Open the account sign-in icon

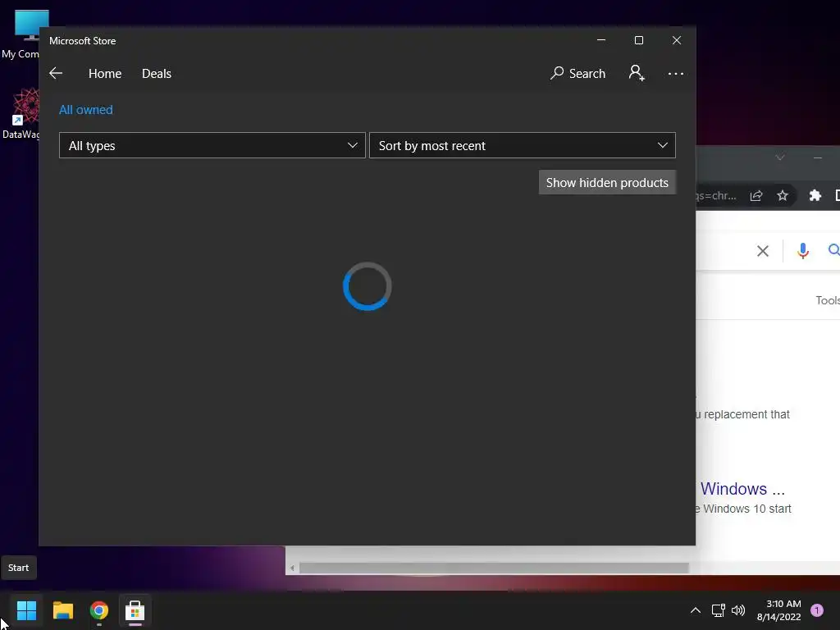[x=637, y=73]
